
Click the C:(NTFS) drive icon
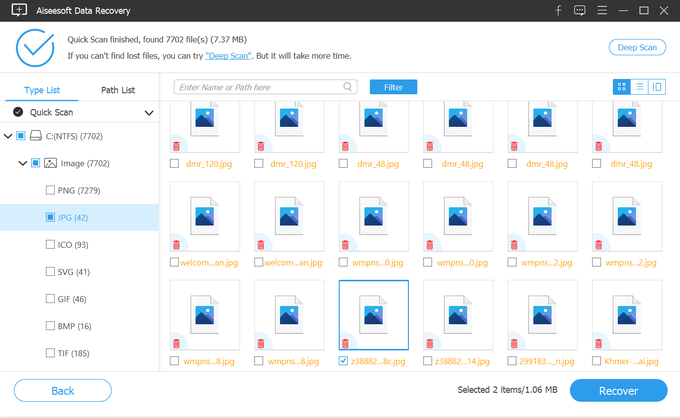click(35, 136)
